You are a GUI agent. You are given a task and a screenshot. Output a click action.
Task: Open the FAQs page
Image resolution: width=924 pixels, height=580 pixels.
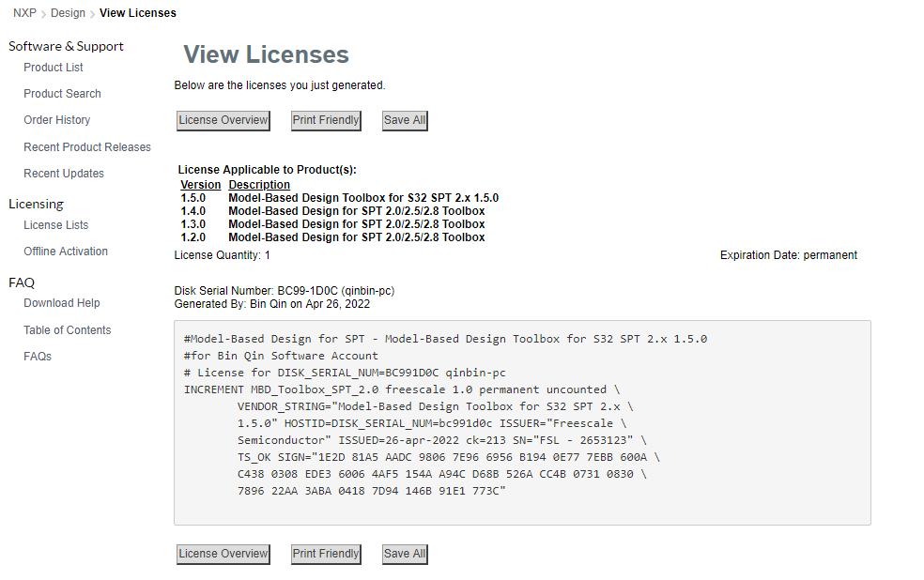coord(38,356)
